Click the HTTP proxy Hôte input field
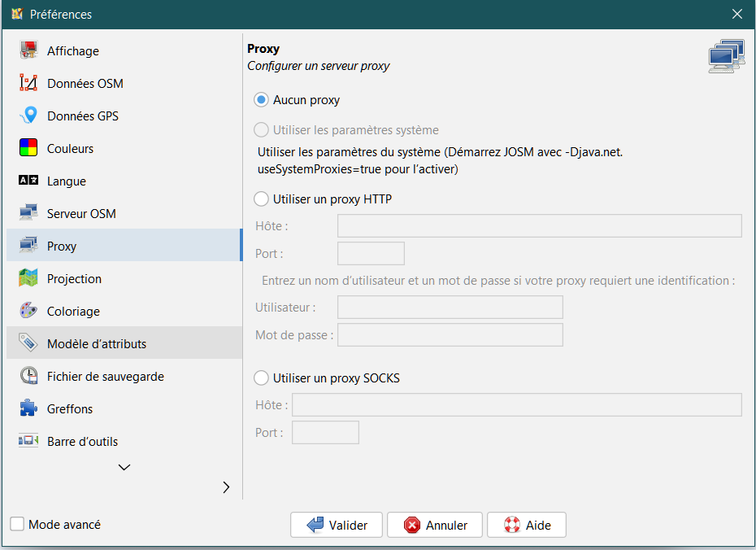The image size is (756, 550). [x=539, y=226]
